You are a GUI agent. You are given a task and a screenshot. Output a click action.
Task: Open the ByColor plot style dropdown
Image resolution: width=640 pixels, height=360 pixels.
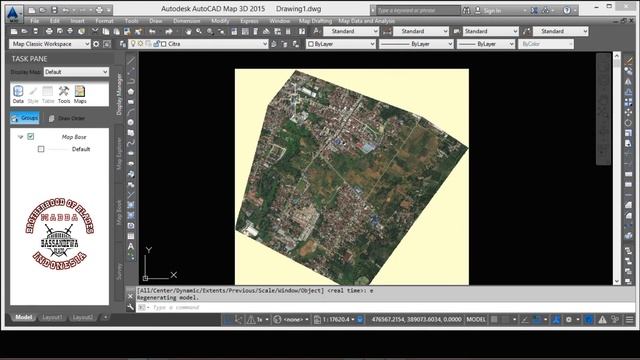pyautogui.click(x=546, y=44)
